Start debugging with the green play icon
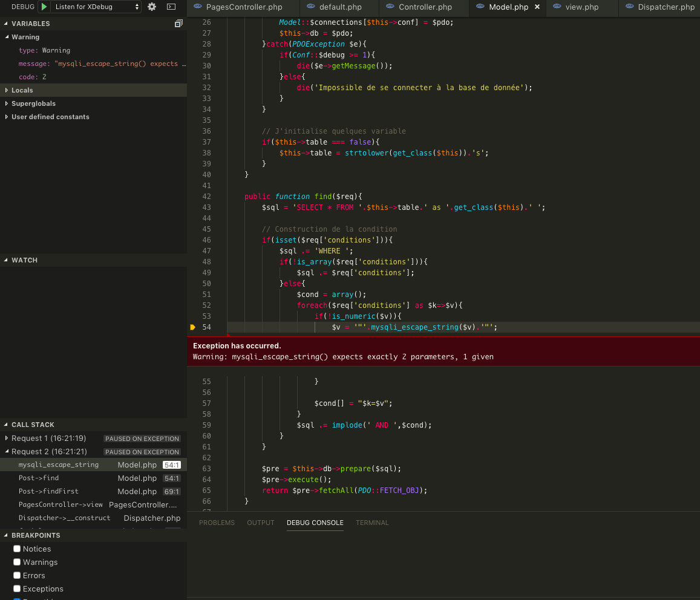Viewport: 700px width, 600px height. tap(44, 7)
